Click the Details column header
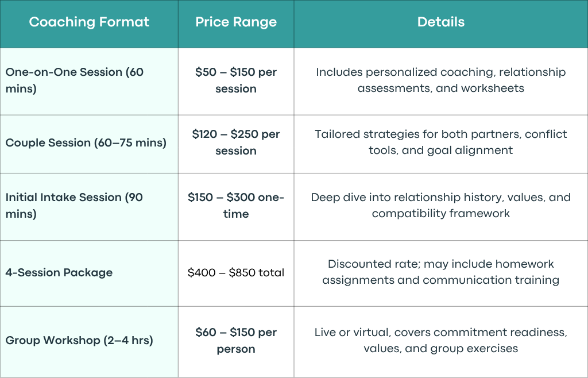The width and height of the screenshot is (588, 378). point(440,22)
